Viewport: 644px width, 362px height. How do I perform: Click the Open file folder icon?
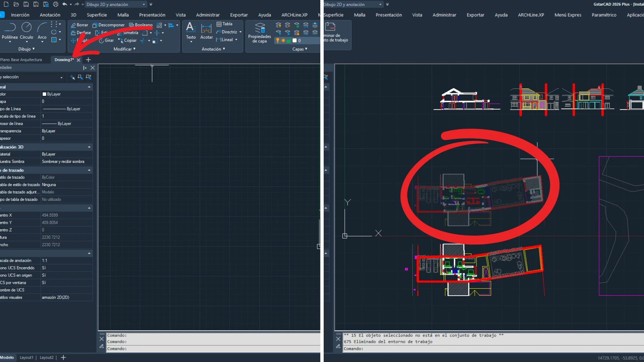click(x=16, y=4)
